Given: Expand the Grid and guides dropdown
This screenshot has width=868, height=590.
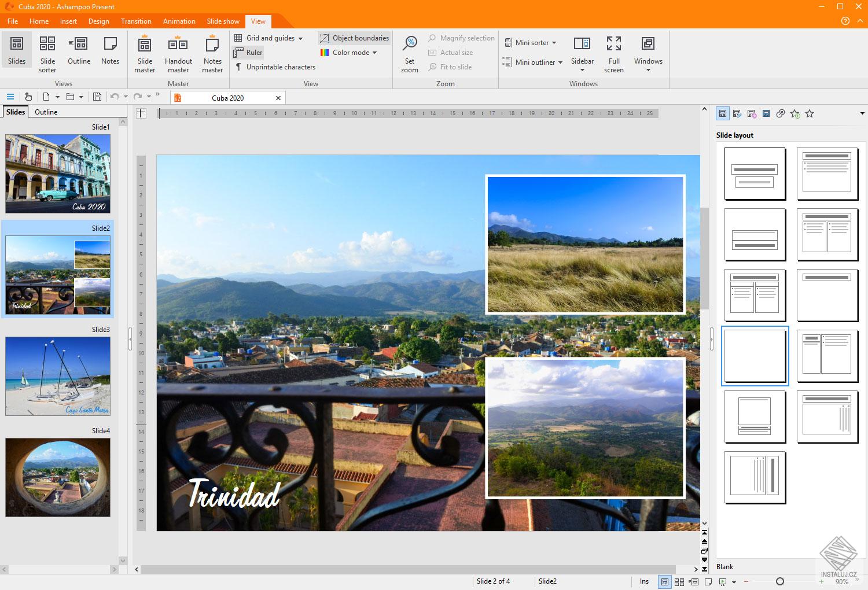Looking at the screenshot, I should [300, 38].
